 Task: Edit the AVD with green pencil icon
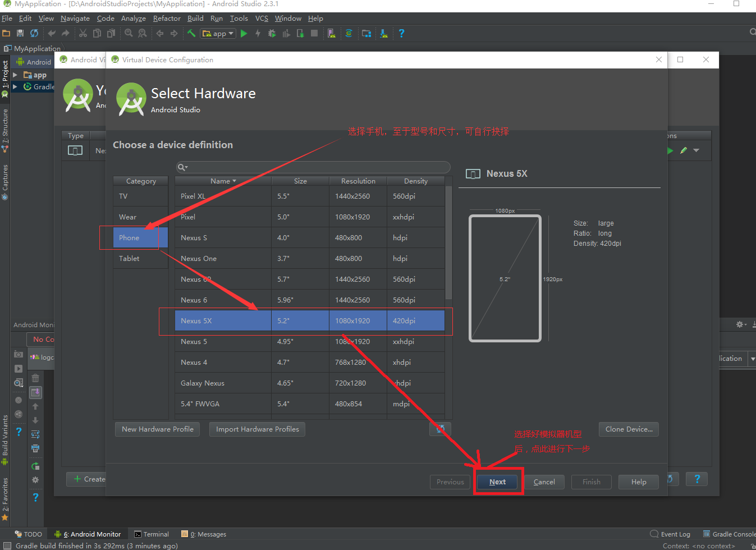tap(683, 150)
